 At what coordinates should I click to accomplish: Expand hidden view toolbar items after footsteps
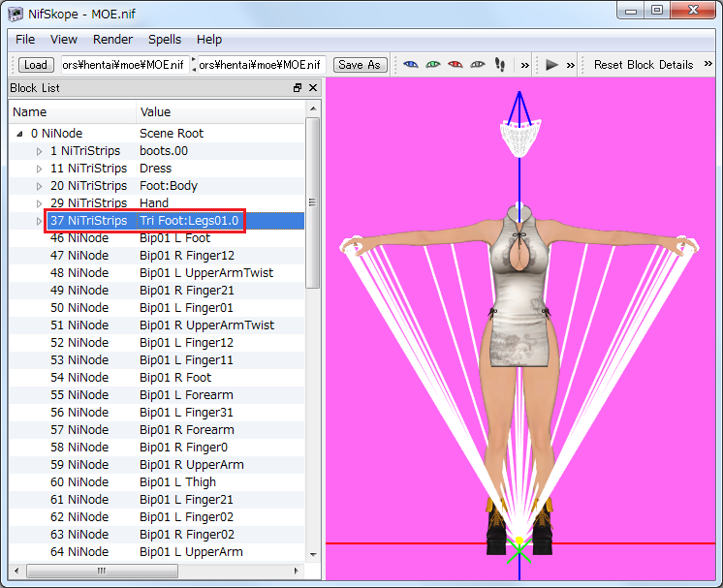(524, 66)
